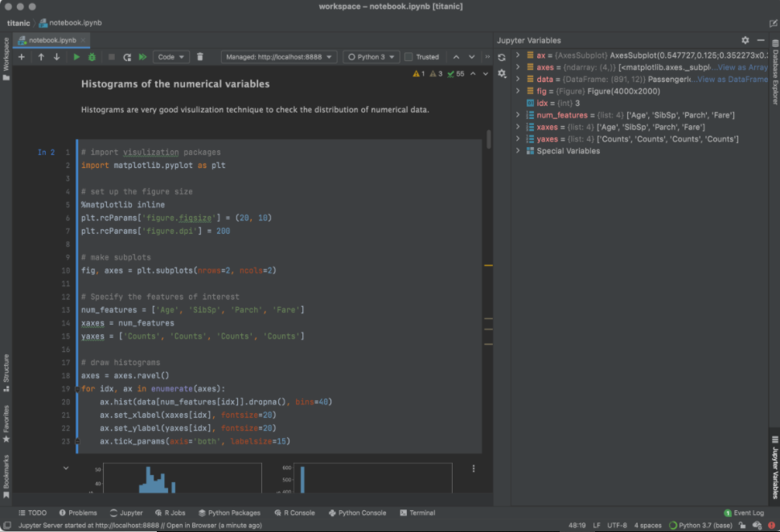Move the cell down with the arrow icon
Image resolution: width=780 pixels, height=532 pixels.
[56, 57]
